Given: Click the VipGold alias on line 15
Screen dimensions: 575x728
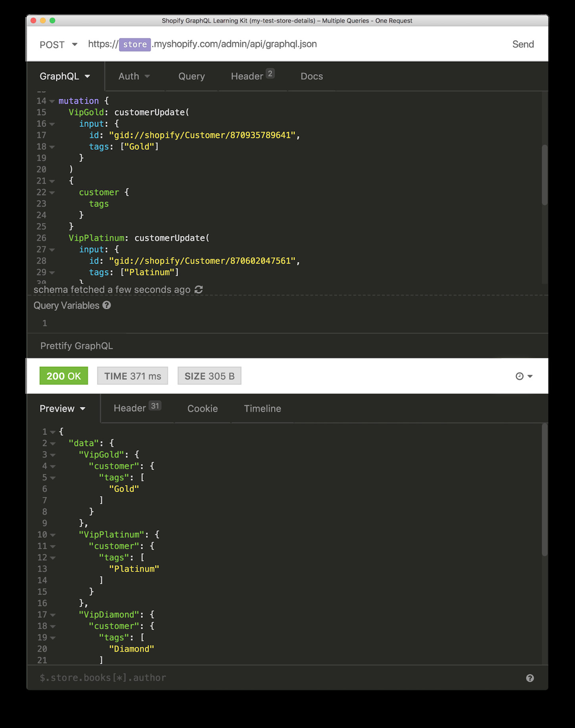Looking at the screenshot, I should pyautogui.click(x=86, y=113).
